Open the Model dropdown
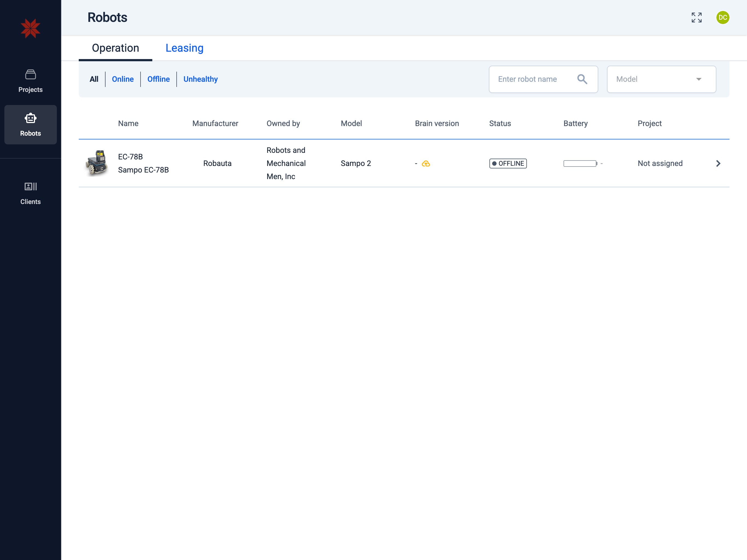747x560 pixels. pyautogui.click(x=661, y=79)
